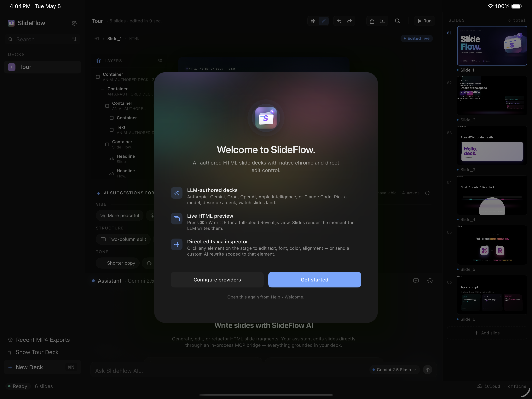Open Assistant chat history

coord(430,281)
